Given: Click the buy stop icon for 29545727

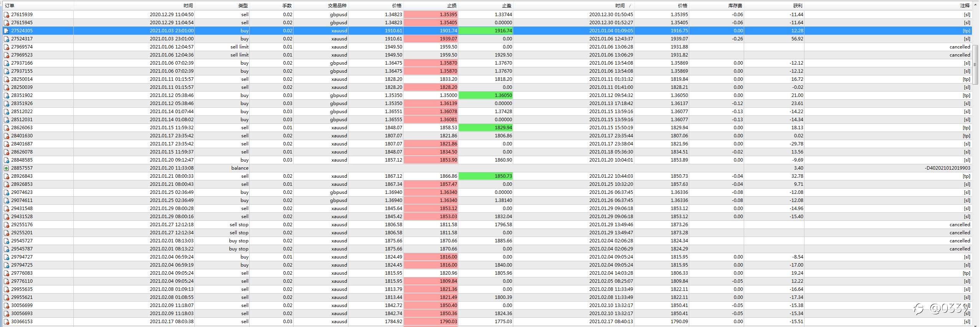Looking at the screenshot, I should pos(7,241).
